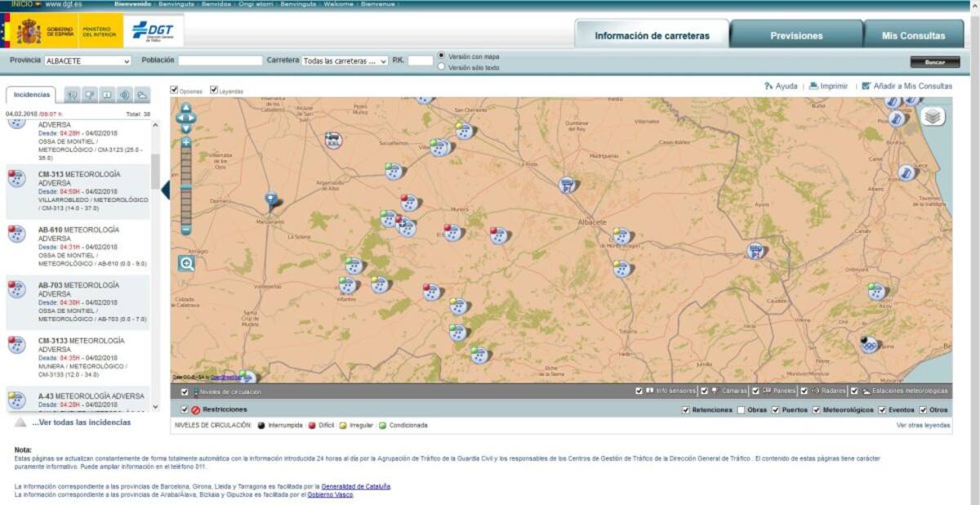The width and height of the screenshot is (980, 505).
Task: Expand the Carretera roads dropdown
Action: 345,60
